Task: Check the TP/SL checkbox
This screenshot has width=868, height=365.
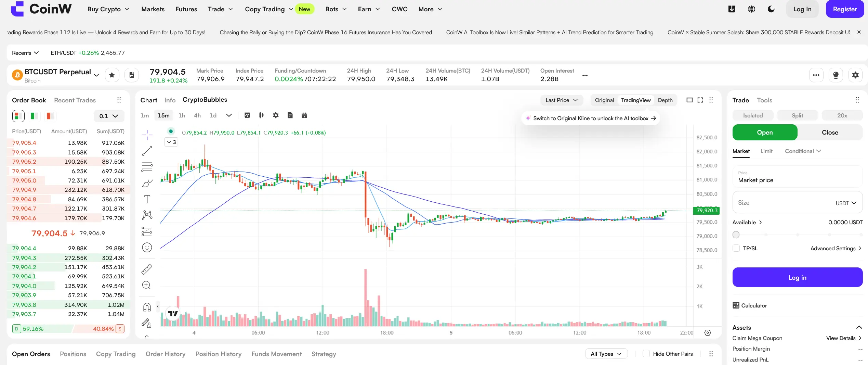Action: click(736, 248)
